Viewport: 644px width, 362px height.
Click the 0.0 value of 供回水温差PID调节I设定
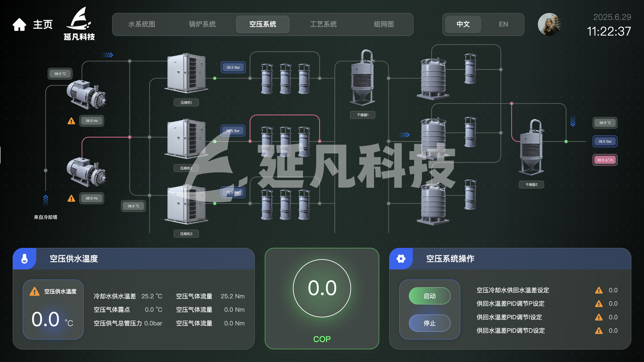coord(613,317)
